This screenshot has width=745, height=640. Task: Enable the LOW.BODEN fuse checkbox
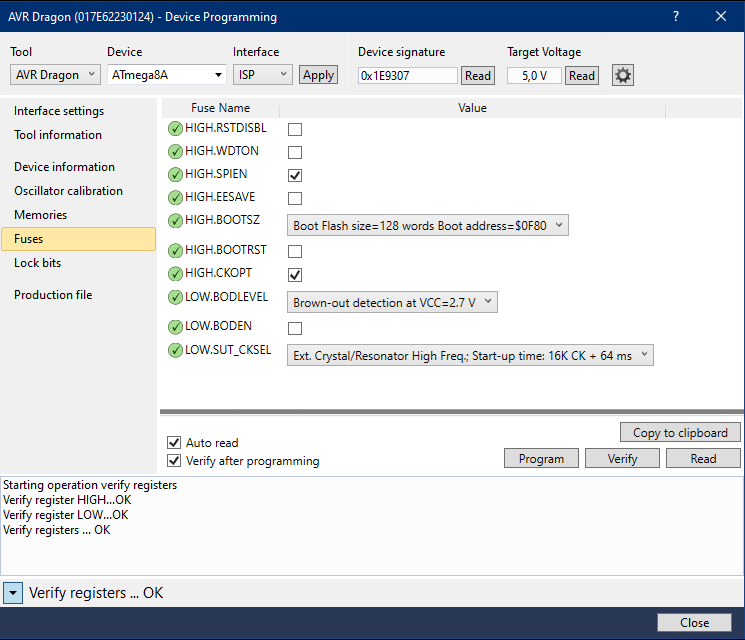click(x=295, y=328)
